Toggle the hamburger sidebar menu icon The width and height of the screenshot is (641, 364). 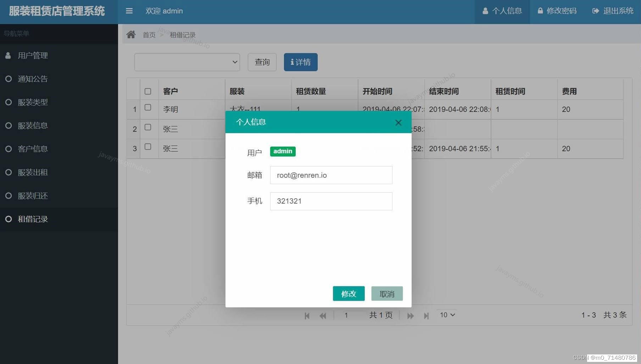pyautogui.click(x=129, y=11)
